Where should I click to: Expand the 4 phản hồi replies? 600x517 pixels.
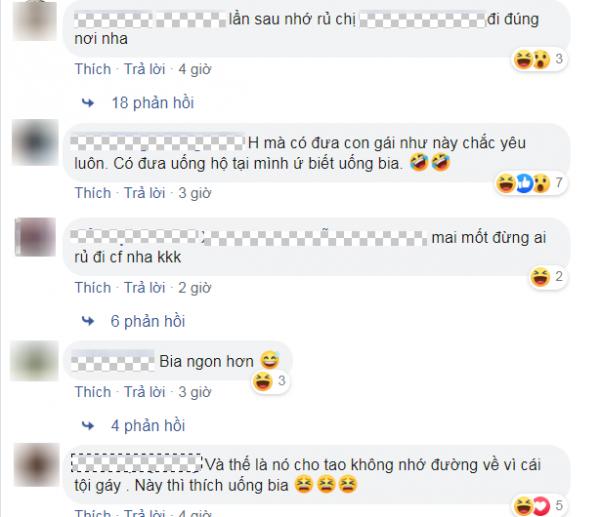pos(148,426)
